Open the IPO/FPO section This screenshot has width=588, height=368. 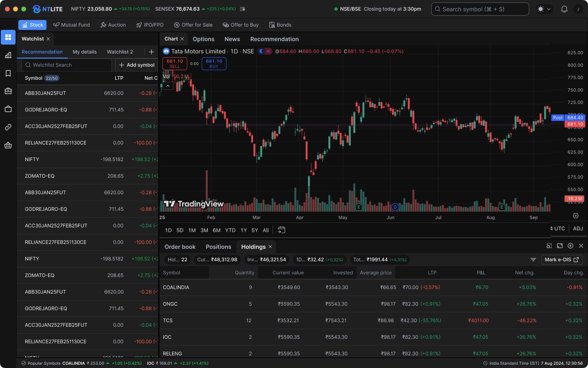(150, 25)
